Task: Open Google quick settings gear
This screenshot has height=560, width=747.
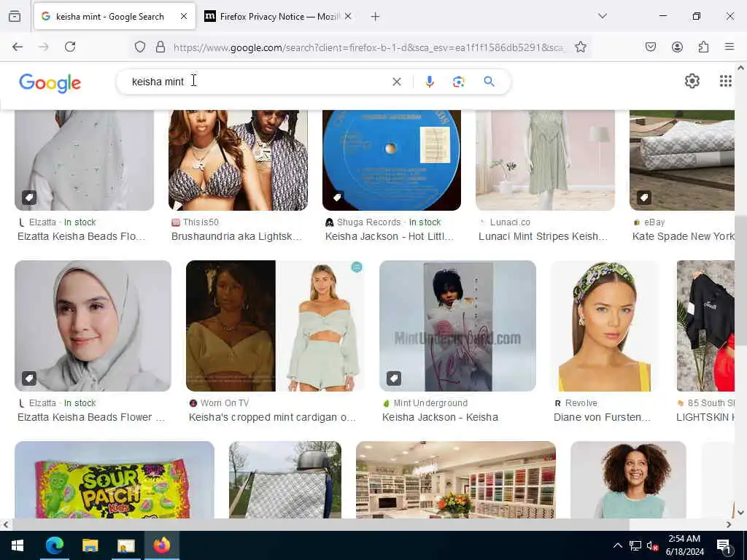Action: coord(692,82)
